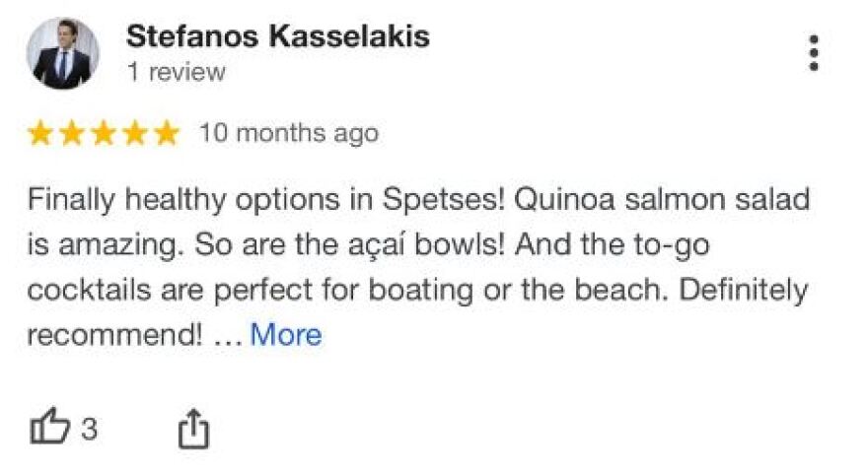Click the second yellow rating star
This screenshot has height=470, width=868.
(x=72, y=133)
